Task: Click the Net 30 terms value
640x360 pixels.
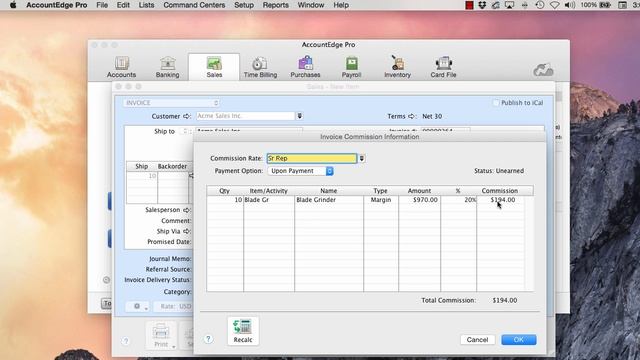Action: tap(432, 116)
